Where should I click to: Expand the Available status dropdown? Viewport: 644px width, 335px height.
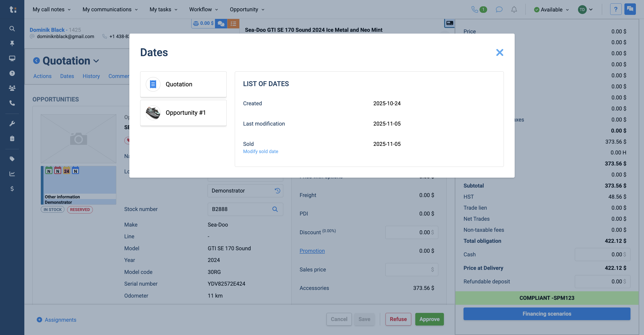coord(551,9)
